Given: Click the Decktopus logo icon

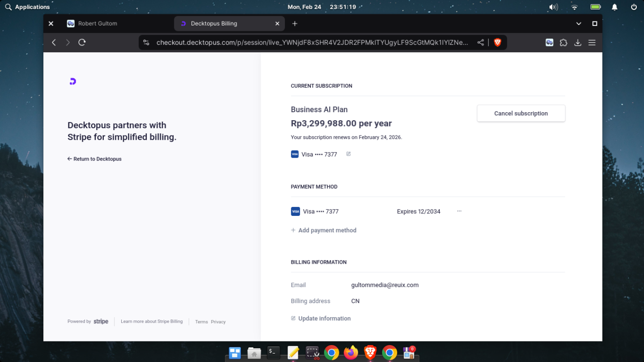Looking at the screenshot, I should click(x=73, y=81).
